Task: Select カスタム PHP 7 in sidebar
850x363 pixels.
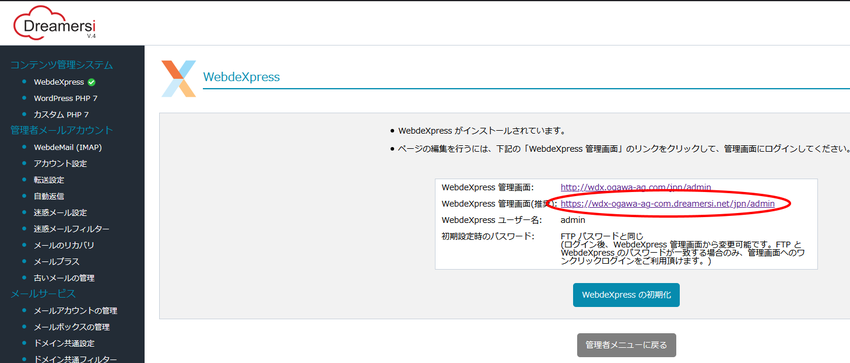Action: (x=61, y=115)
